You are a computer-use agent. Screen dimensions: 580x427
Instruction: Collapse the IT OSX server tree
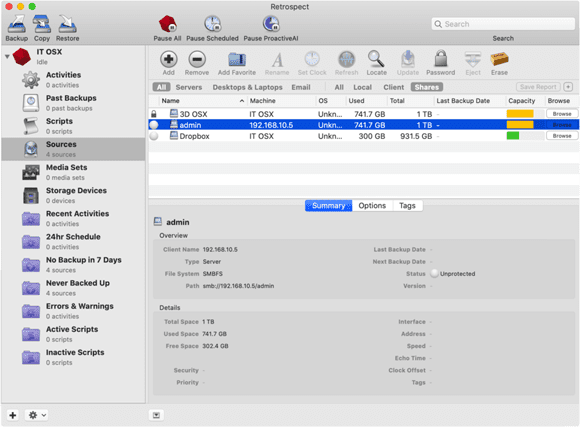tap(7, 57)
